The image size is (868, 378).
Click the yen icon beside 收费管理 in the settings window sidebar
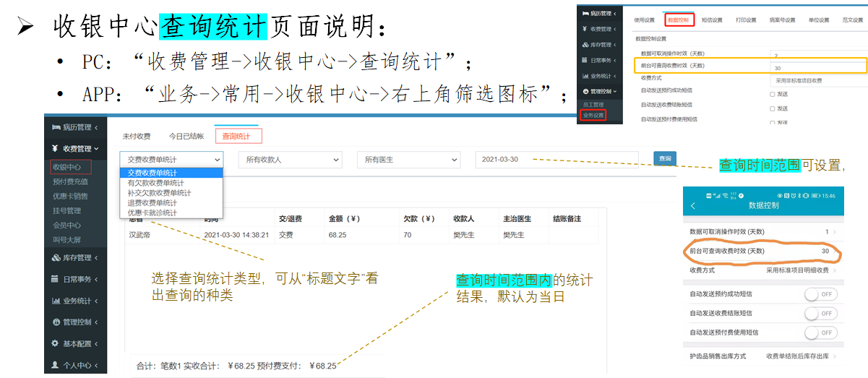pos(585,29)
